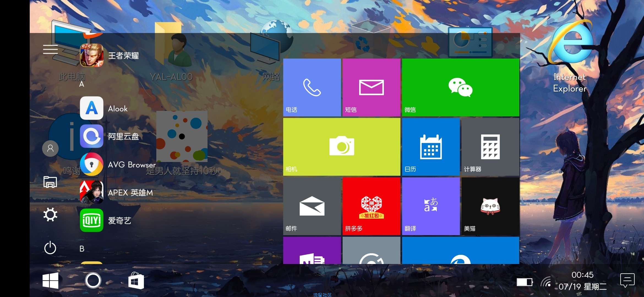Launch 王者荣耀 game icon

click(92, 55)
